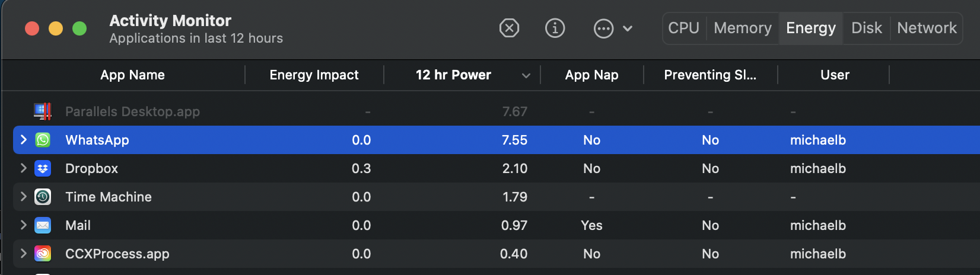Click subtitle Applications in last 12 hours
The height and width of the screenshot is (275, 980).
196,38
